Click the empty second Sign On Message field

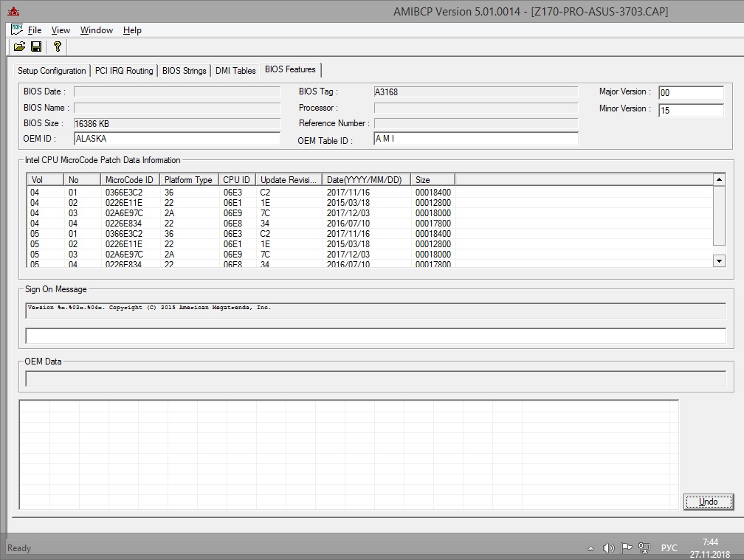[x=376, y=336]
